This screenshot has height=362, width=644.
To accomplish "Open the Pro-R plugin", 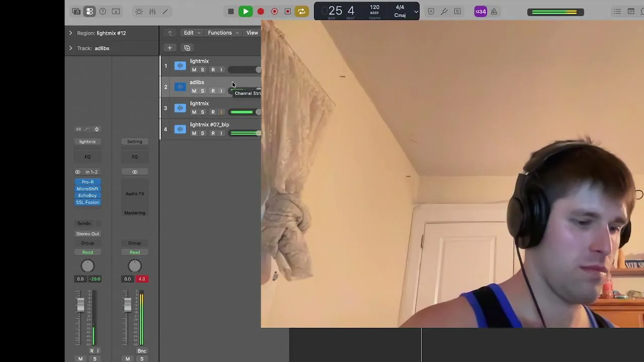I will 88,182.
